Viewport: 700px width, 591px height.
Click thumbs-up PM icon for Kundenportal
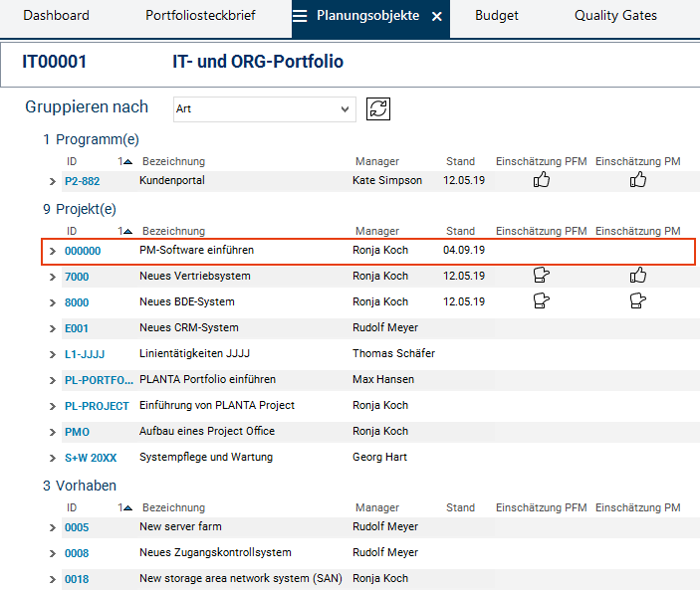click(638, 180)
